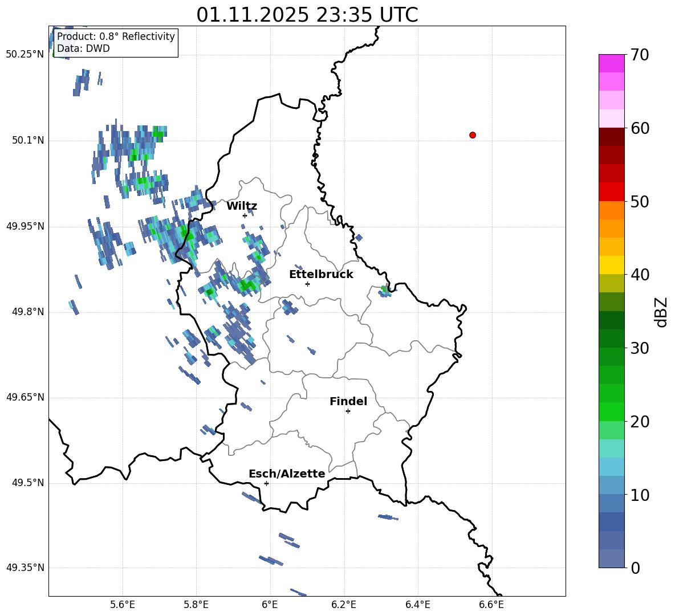Viewport: 675px width, 616px height.
Task: Click the 5.8°E longitude label
Action: coord(196,605)
